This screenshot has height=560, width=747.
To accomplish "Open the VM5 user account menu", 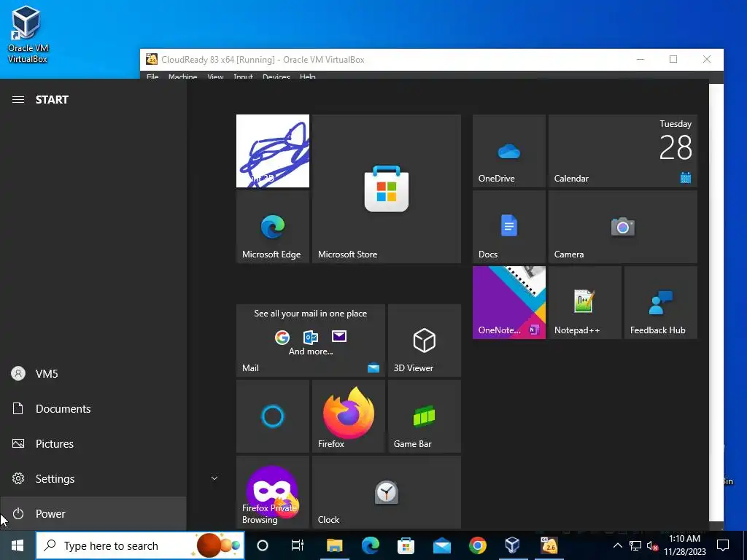I will point(93,374).
